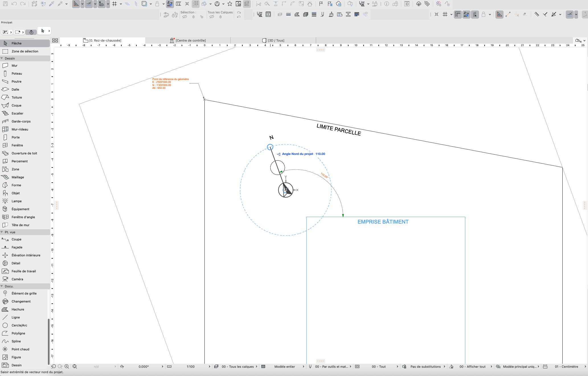Choose the Poutre beam tool
The width and height of the screenshot is (588, 376).
[25, 81]
